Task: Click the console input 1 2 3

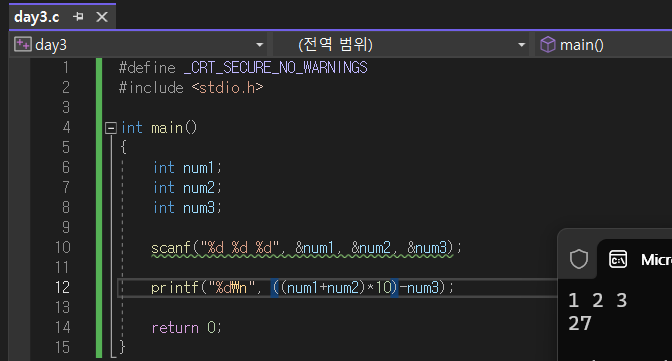Action: pyautogui.click(x=597, y=301)
